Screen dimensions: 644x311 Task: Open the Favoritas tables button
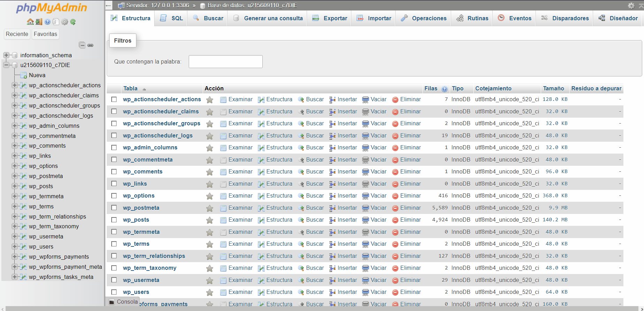[45, 34]
